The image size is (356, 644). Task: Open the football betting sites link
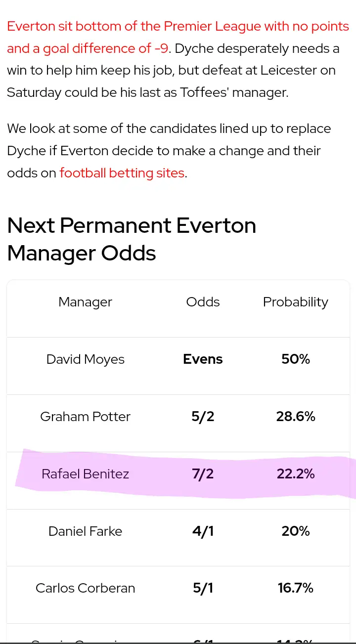click(x=122, y=173)
